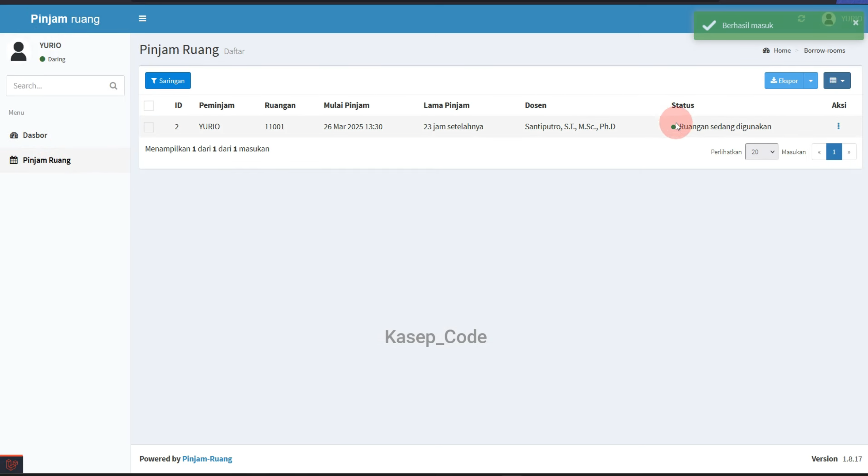This screenshot has width=868, height=476.
Task: Open the Perlihatkan 20 entries dropdown
Action: tap(762, 152)
